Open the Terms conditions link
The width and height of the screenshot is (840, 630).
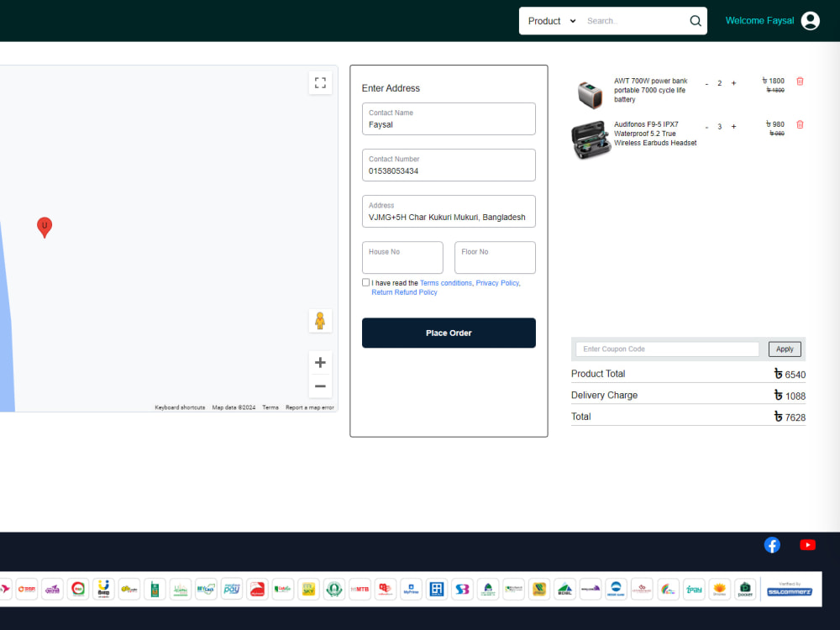(x=446, y=283)
